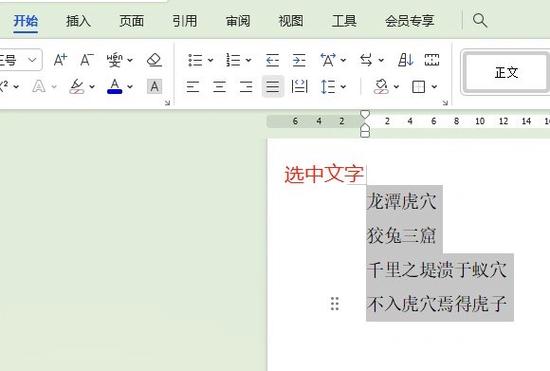Center align text icon
This screenshot has height=371, width=550.
coord(220,86)
